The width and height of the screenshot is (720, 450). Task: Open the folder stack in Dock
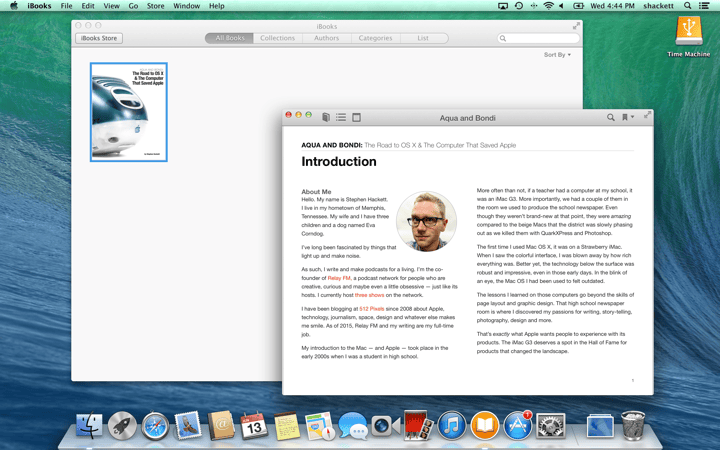tap(600, 426)
